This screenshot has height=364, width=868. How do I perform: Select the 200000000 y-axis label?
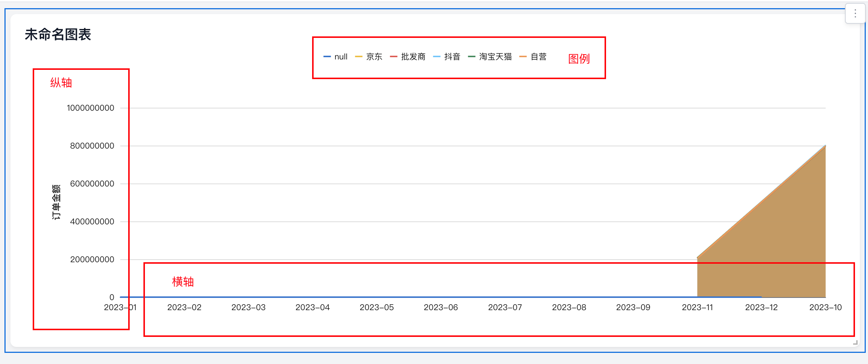click(x=92, y=260)
